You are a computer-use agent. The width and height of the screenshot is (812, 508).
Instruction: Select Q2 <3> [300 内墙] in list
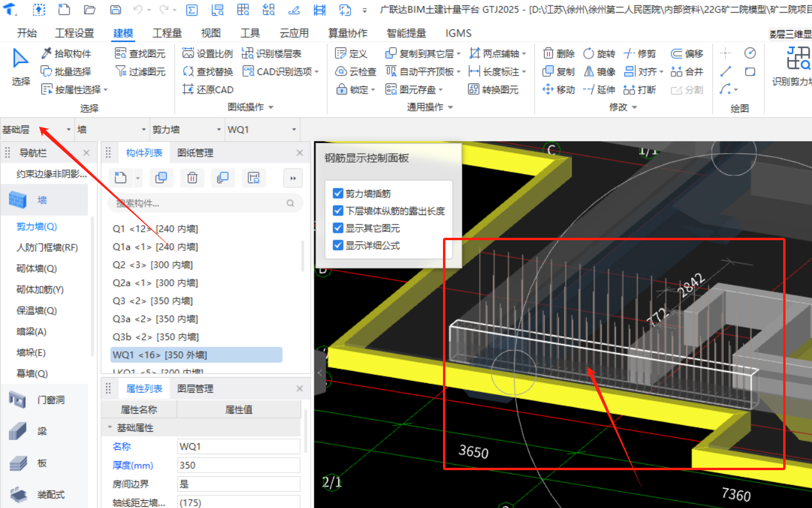[153, 265]
